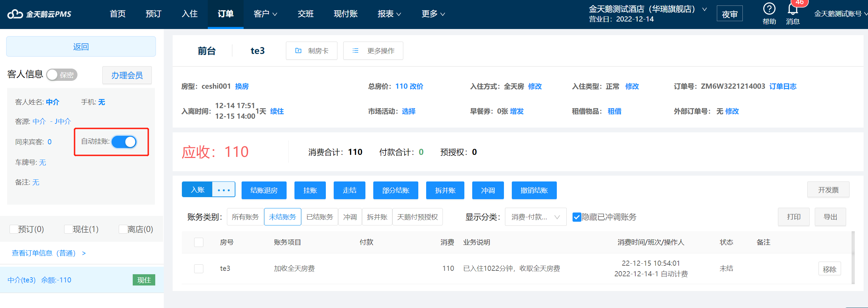Open the 预订 menu item
The height and width of the screenshot is (308, 868).
tap(154, 14)
